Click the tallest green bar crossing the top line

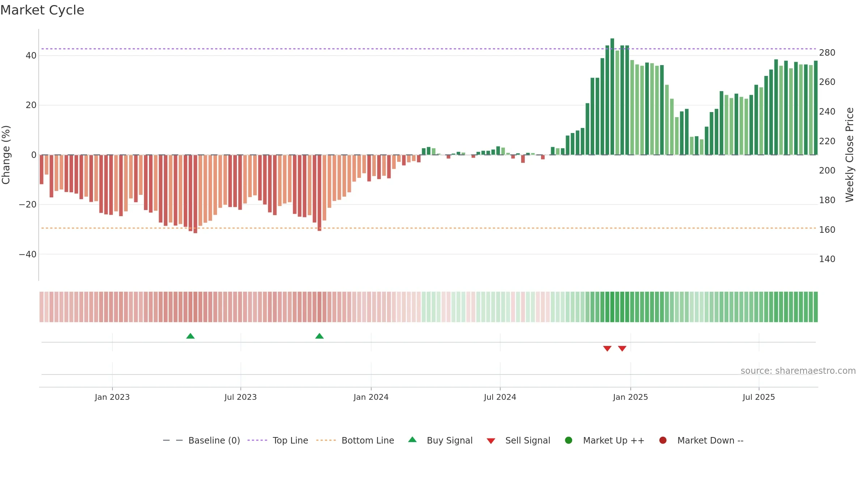(612, 97)
